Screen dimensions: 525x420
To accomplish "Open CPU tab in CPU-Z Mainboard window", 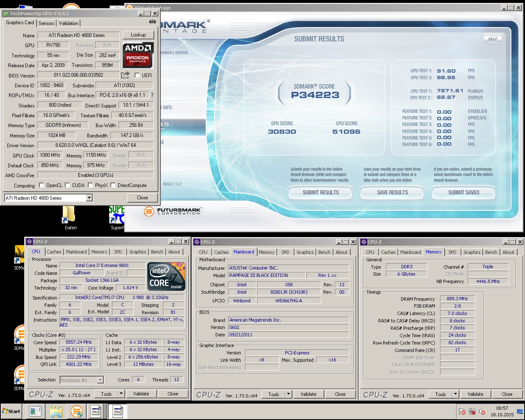I will click(203, 252).
